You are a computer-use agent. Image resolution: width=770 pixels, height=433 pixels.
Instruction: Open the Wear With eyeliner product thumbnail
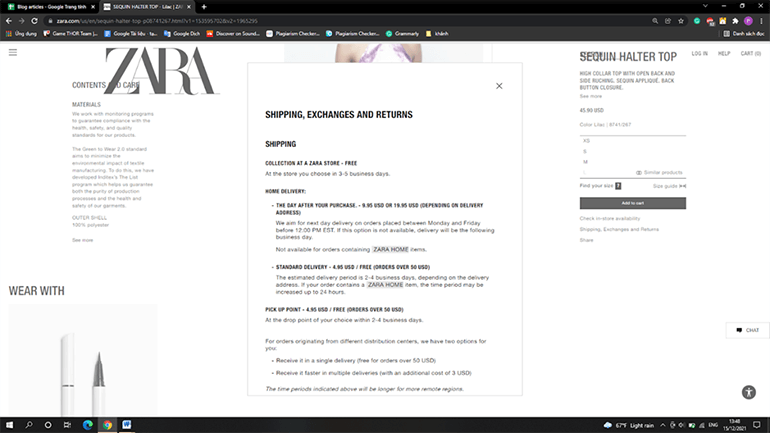(x=83, y=360)
